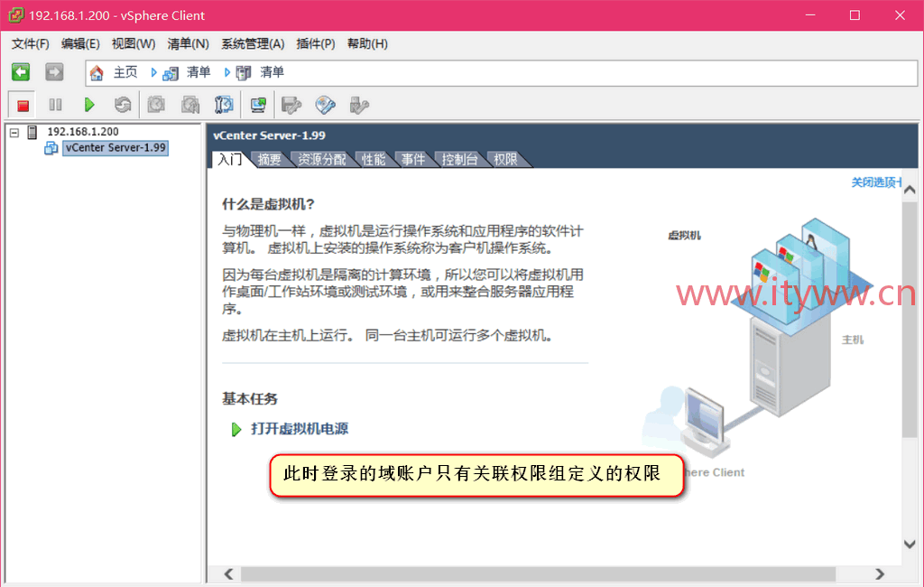Screen dimensions: 924x587
Task: Open the 系统管理(A) menu
Action: 253,43
